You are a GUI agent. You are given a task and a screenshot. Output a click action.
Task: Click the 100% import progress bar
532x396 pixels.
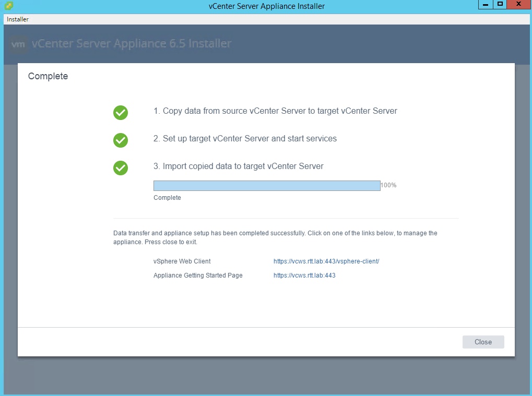tap(266, 186)
